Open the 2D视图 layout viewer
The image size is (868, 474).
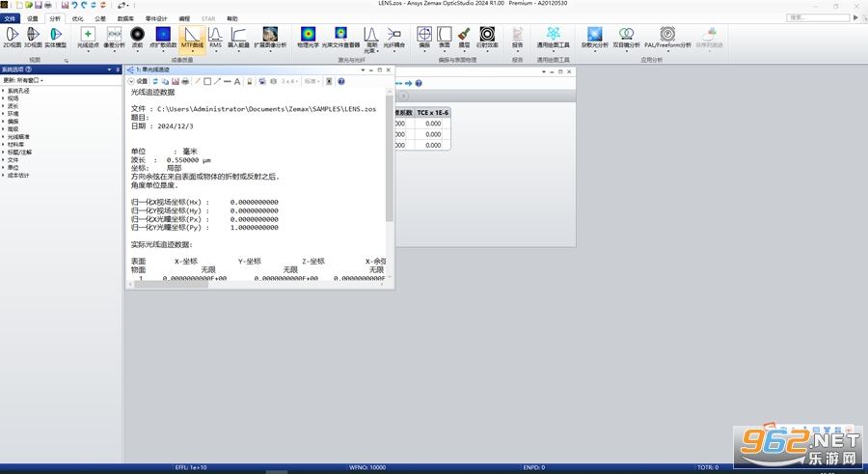(12, 38)
